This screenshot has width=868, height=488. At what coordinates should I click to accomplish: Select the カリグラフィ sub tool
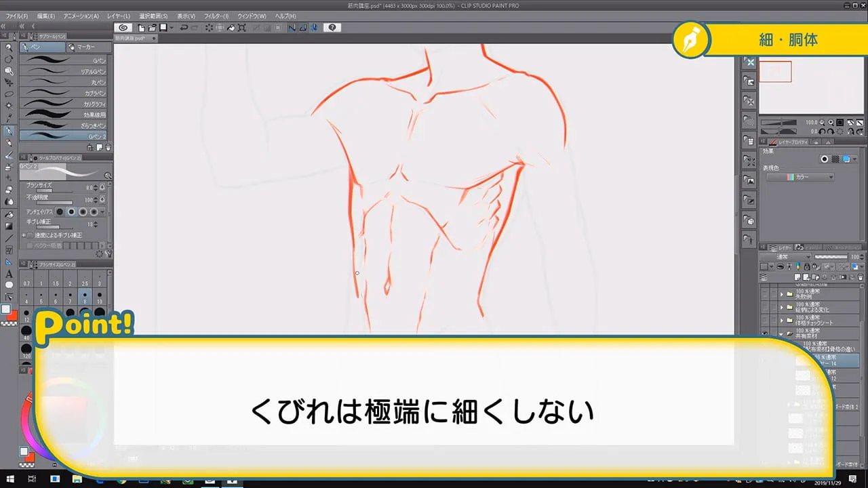[x=64, y=104]
